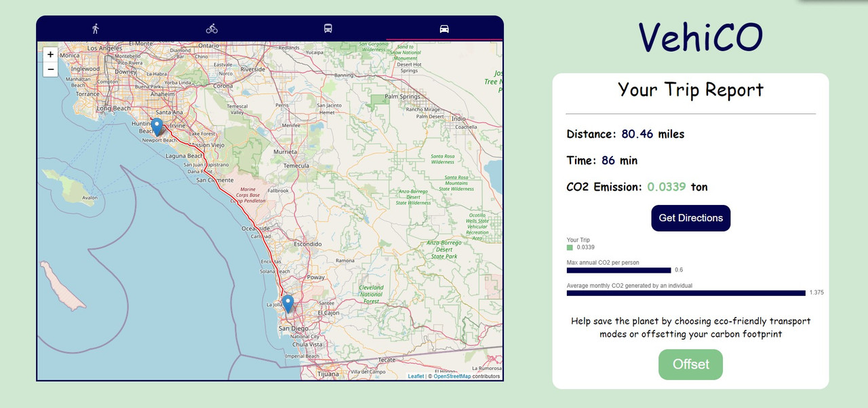This screenshot has width=868, height=408.
Task: Click the Average monthly CO2 bar
Action: pos(686,293)
